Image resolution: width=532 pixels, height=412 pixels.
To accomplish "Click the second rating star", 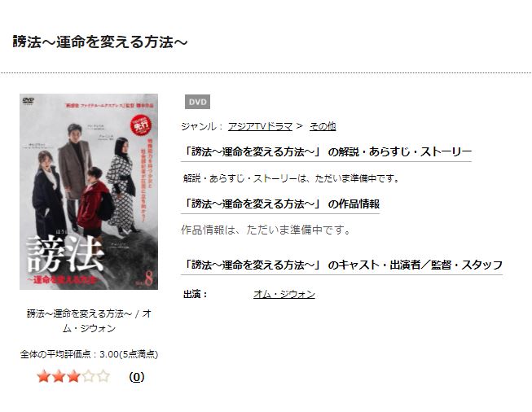I will pos(59,376).
